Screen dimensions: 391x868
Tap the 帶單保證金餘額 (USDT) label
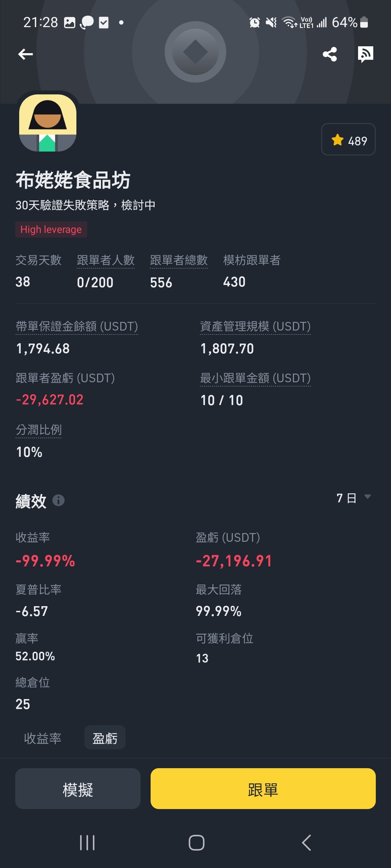click(77, 327)
